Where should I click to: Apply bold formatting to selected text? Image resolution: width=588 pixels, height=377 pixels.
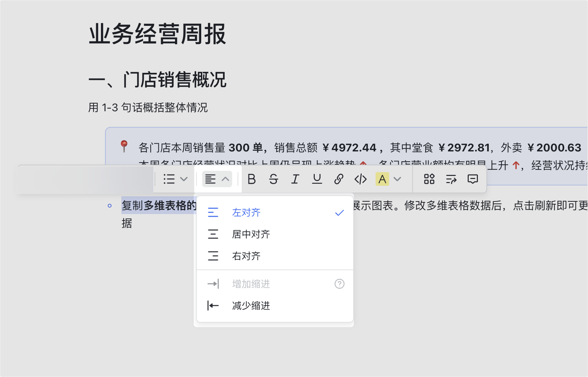252,179
